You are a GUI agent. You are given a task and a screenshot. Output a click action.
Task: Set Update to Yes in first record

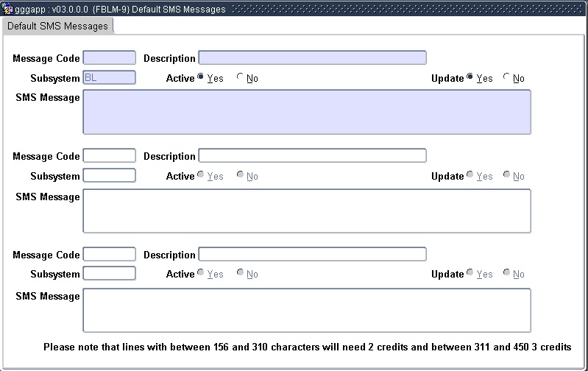pyautogui.click(x=470, y=78)
